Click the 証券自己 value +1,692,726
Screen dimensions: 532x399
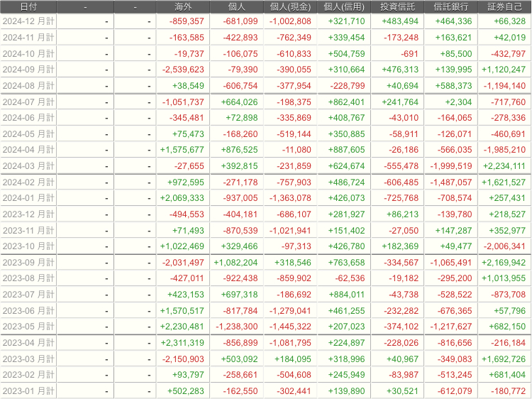pos(504,359)
